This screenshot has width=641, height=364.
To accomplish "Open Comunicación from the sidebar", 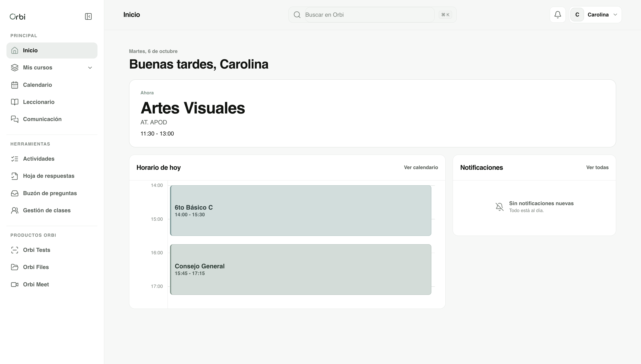I will click(52, 119).
